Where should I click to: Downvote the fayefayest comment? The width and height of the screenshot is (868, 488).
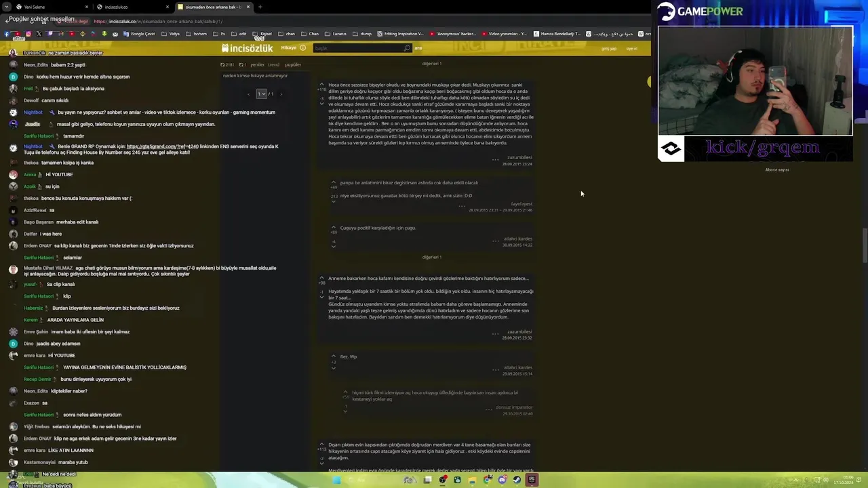334,201
